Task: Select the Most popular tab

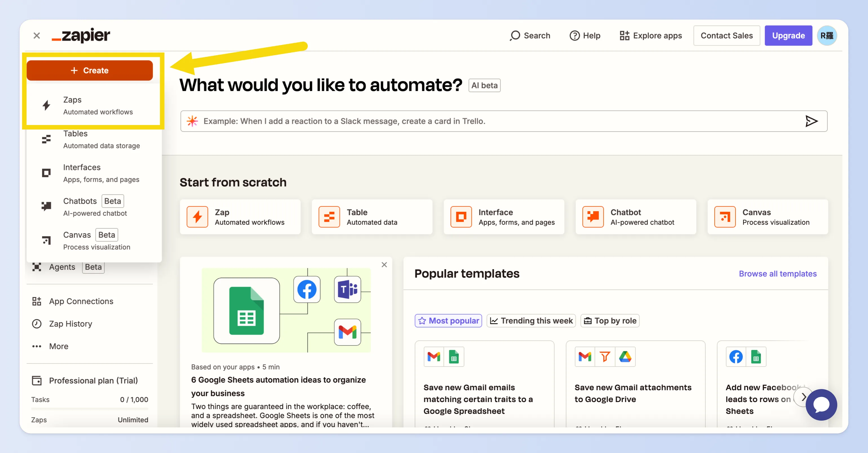Action: coord(448,321)
